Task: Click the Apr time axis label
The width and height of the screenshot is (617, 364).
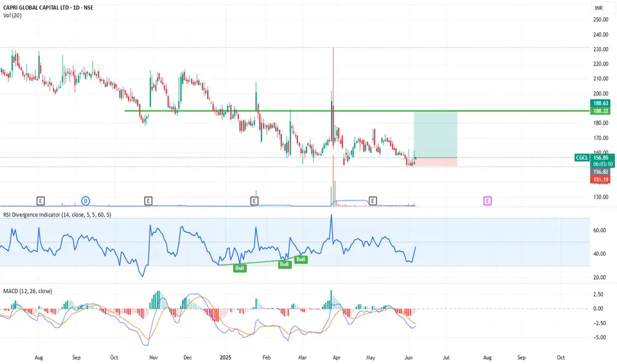Action: coord(336,357)
